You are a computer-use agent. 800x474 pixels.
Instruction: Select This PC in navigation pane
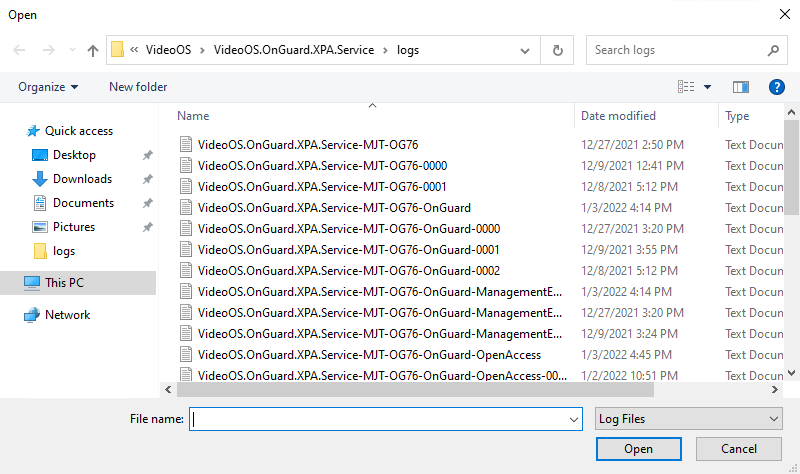64,283
